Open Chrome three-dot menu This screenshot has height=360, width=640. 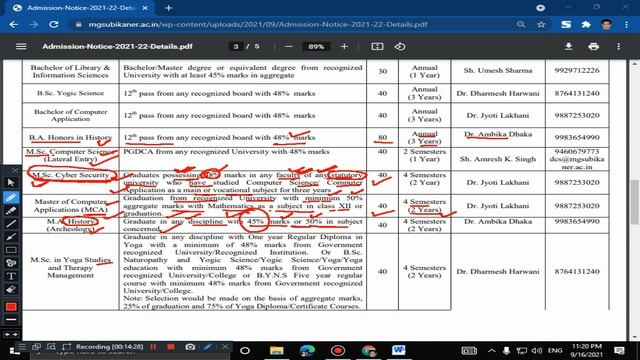coord(626,24)
